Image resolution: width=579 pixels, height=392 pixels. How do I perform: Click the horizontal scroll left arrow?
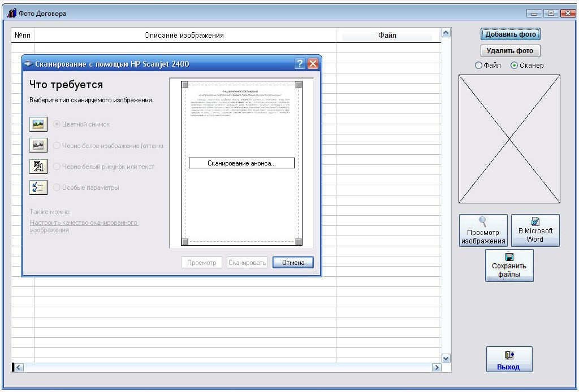pos(19,367)
